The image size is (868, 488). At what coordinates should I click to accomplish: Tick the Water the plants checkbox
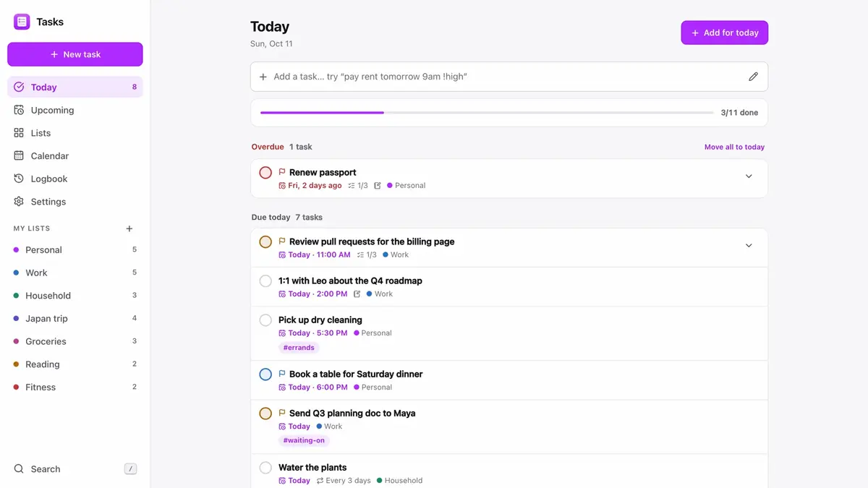[265, 467]
